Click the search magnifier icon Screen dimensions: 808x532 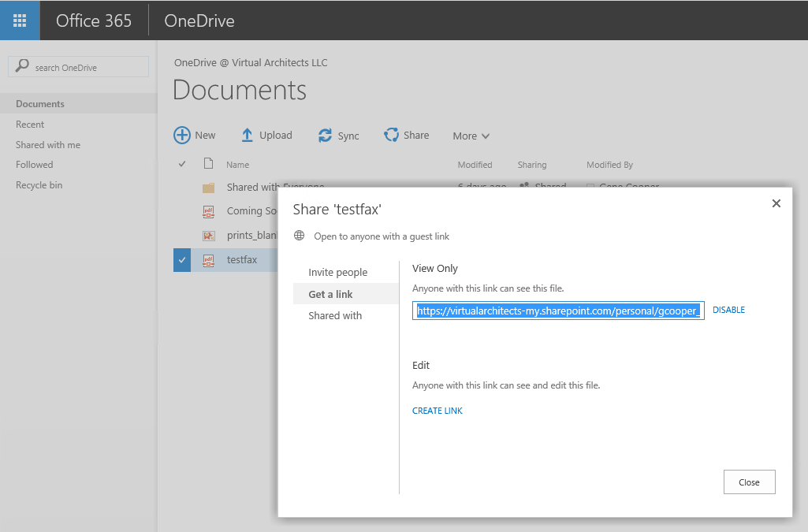(22, 66)
